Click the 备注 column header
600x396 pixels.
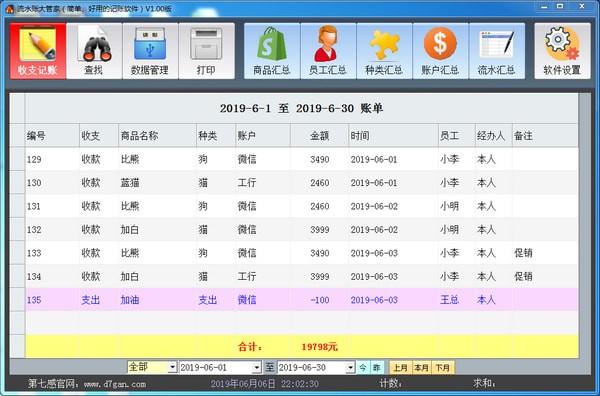[x=545, y=135]
